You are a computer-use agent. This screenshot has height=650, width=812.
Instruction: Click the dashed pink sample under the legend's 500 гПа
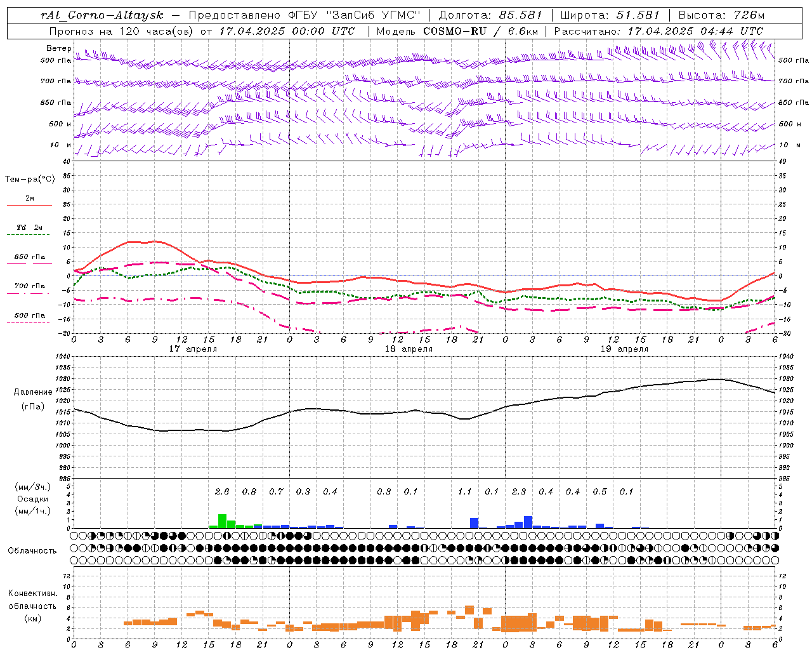click(29, 322)
